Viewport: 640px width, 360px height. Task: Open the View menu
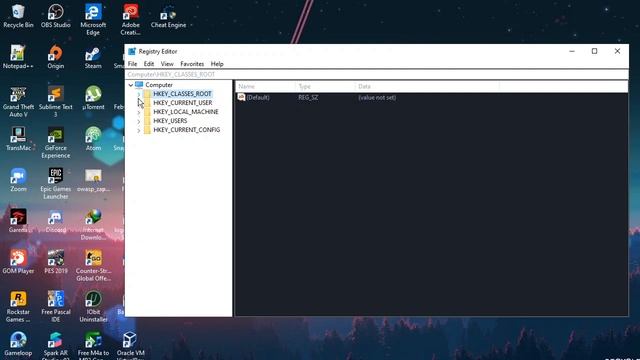(167, 64)
